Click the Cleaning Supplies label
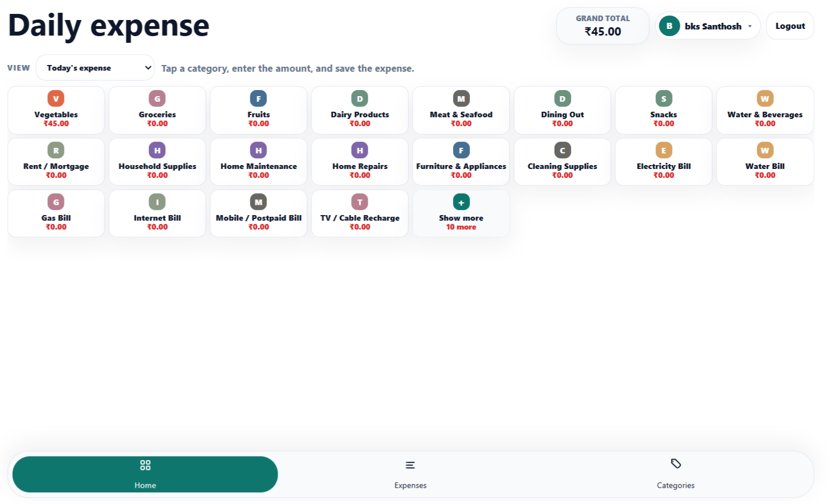 pos(562,166)
